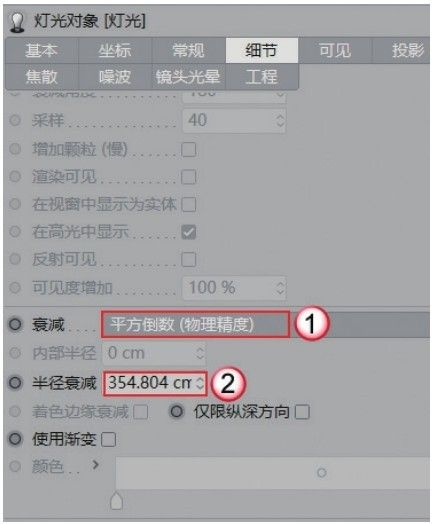Click animation dot beside 反射可见
The image size is (433, 524).
[x=15, y=259]
